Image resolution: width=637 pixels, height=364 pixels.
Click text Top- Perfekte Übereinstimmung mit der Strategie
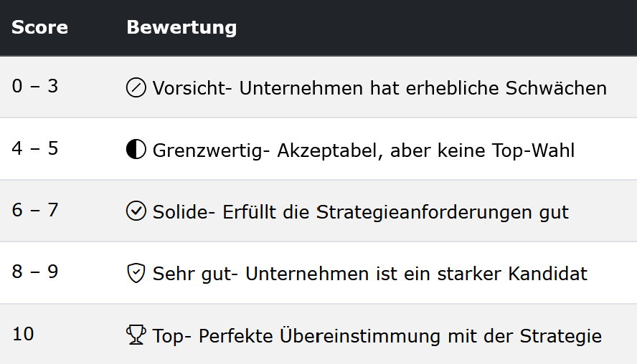click(x=377, y=335)
